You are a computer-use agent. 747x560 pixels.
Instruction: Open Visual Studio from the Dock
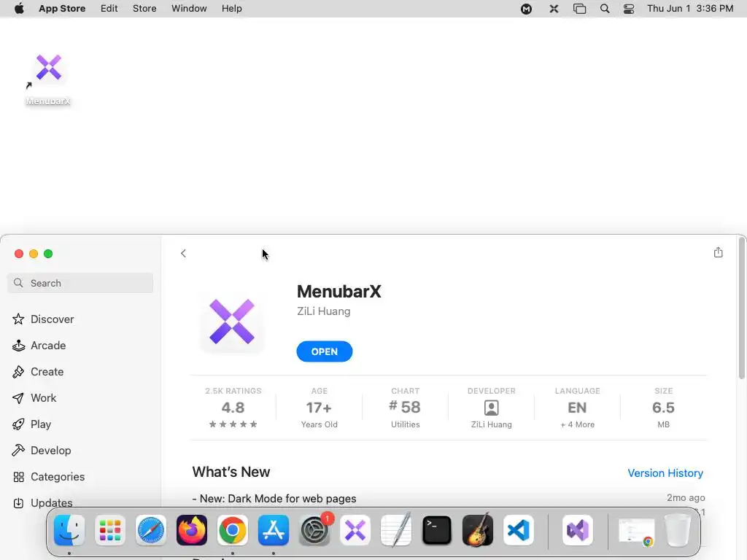(x=578, y=530)
